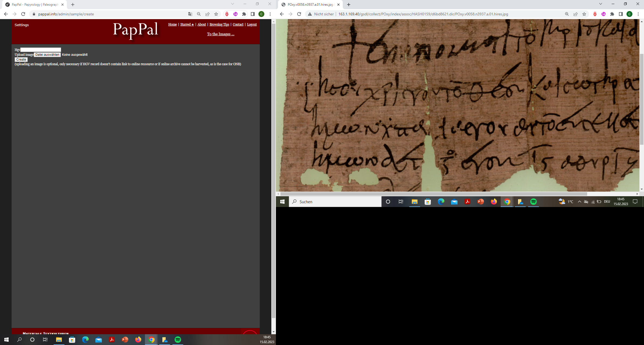644x345 pixels.
Task: Reload the POxy papyrus image page
Action: (x=299, y=14)
